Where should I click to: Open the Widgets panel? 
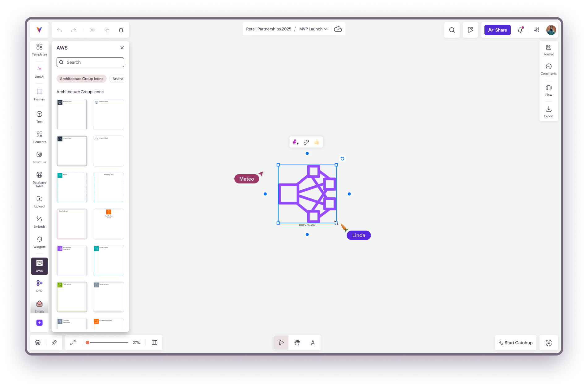[x=40, y=242]
